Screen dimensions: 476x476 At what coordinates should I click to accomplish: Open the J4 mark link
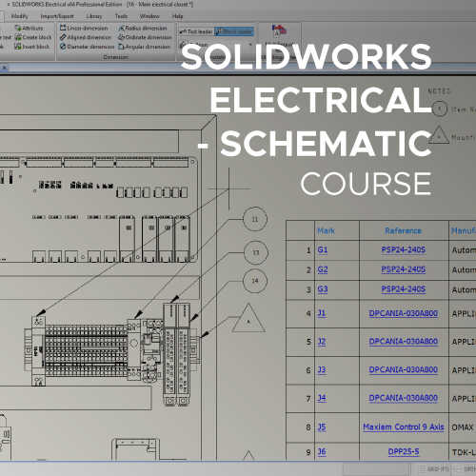(322, 398)
